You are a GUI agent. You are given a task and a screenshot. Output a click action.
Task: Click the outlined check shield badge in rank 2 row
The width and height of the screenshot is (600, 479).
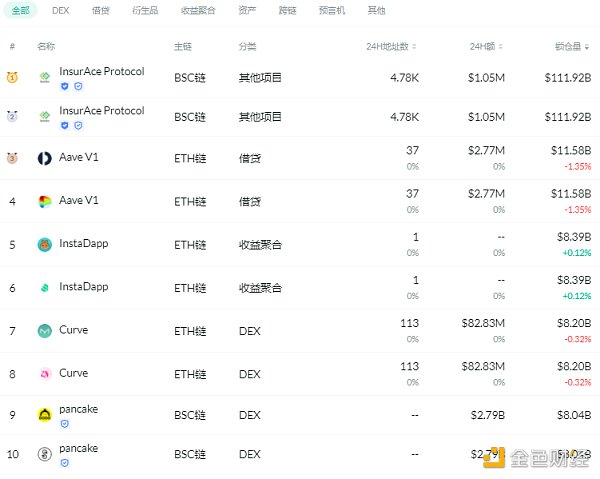click(x=78, y=125)
